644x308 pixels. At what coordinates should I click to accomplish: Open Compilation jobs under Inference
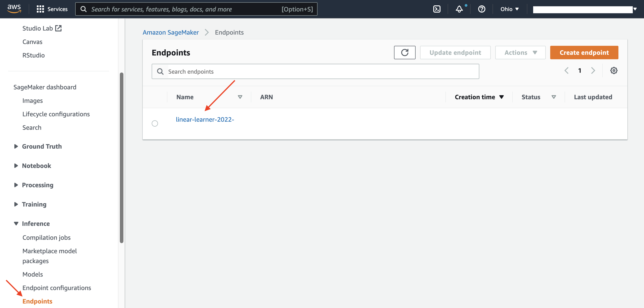(x=46, y=238)
